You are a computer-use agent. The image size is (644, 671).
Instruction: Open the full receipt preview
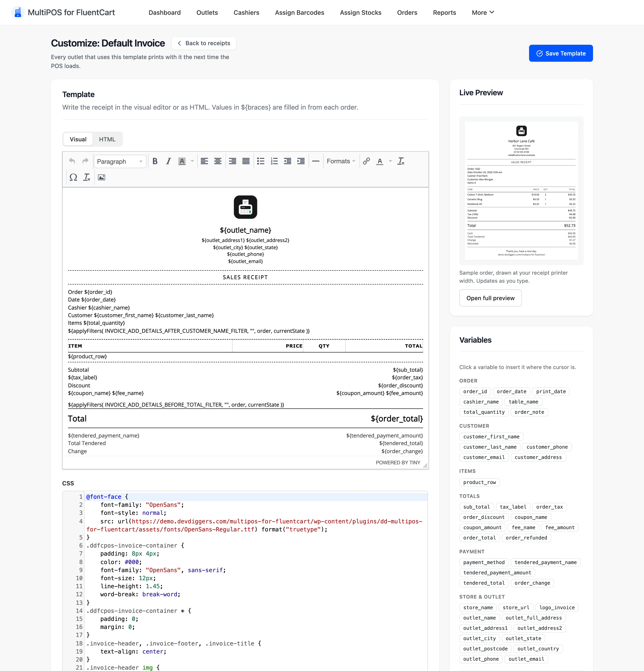[490, 298]
